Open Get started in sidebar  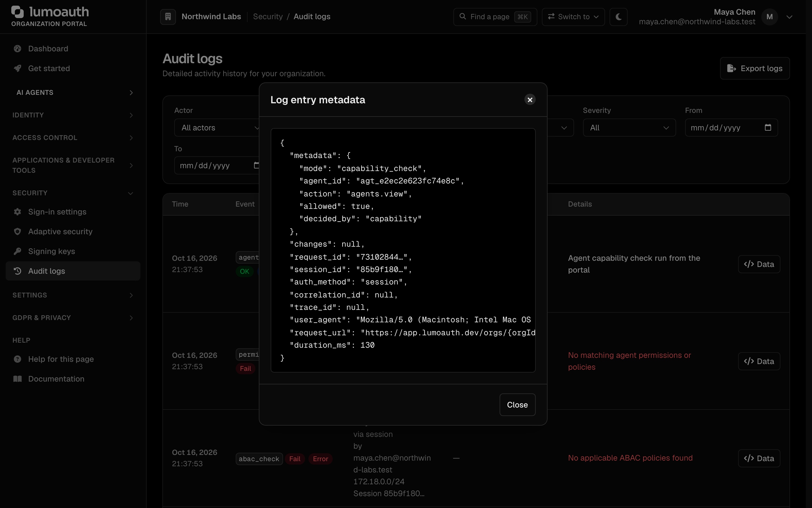point(73,69)
